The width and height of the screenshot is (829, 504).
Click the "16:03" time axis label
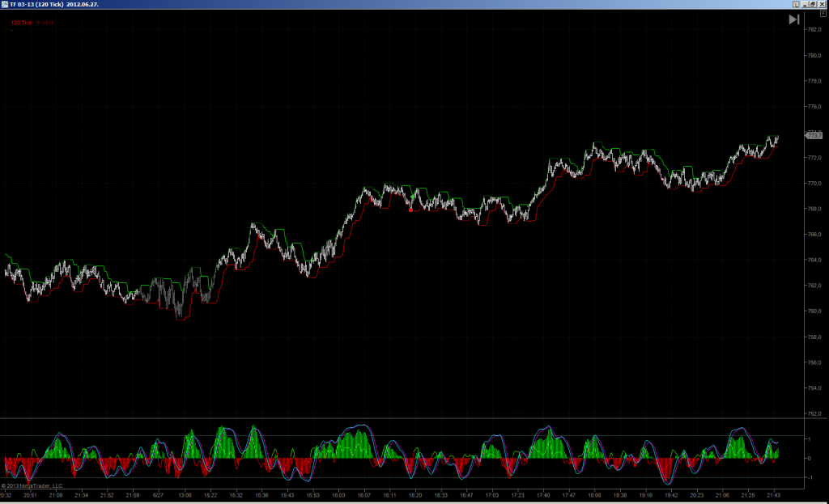(x=338, y=496)
